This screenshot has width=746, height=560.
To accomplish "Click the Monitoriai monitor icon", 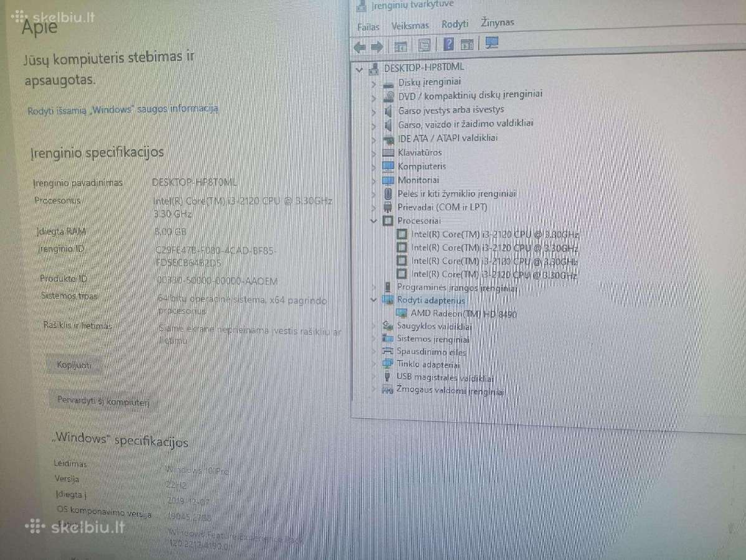I will (388, 180).
